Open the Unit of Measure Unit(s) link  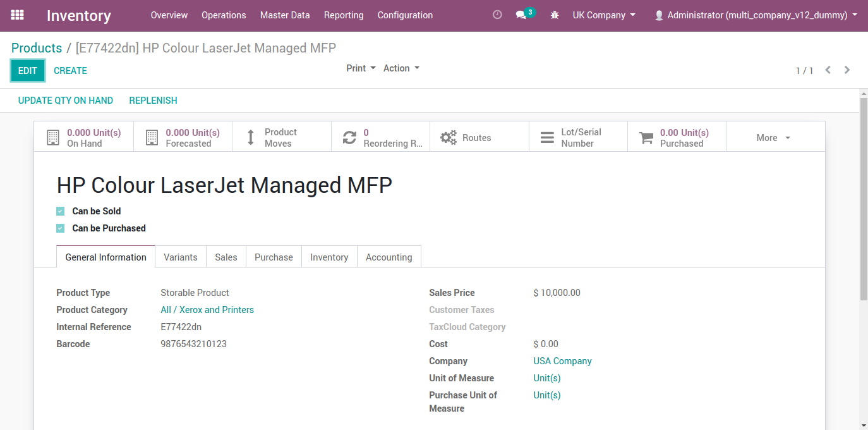547,378
